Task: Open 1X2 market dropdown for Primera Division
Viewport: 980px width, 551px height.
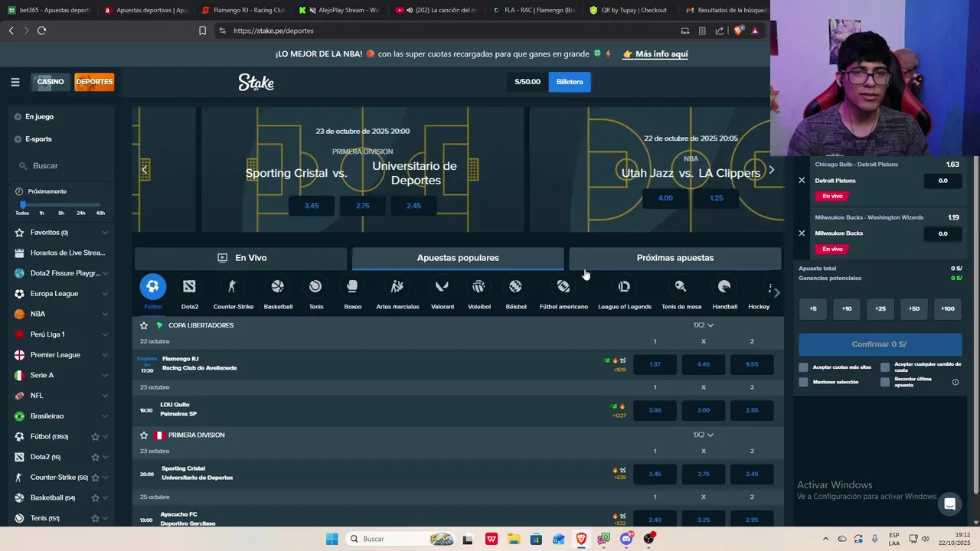Action: pyautogui.click(x=703, y=435)
